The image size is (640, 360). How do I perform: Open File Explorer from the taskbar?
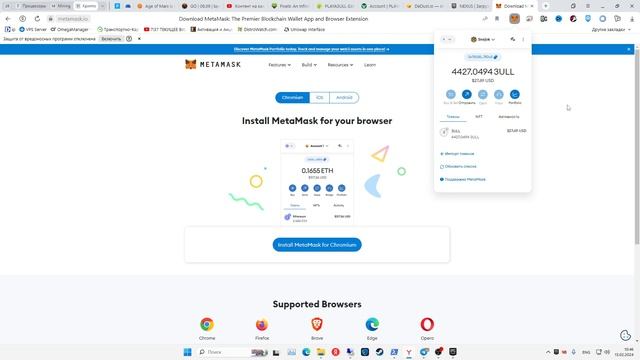click(321, 352)
